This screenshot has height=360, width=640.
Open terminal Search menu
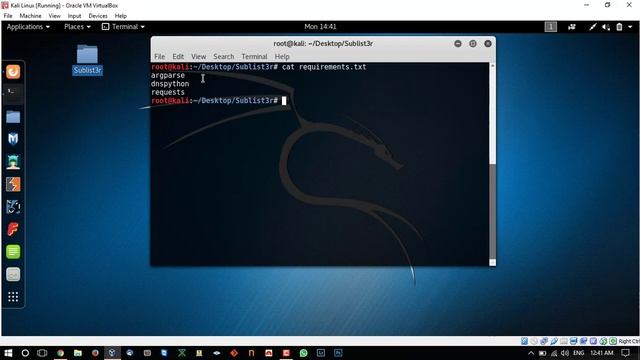pos(224,56)
